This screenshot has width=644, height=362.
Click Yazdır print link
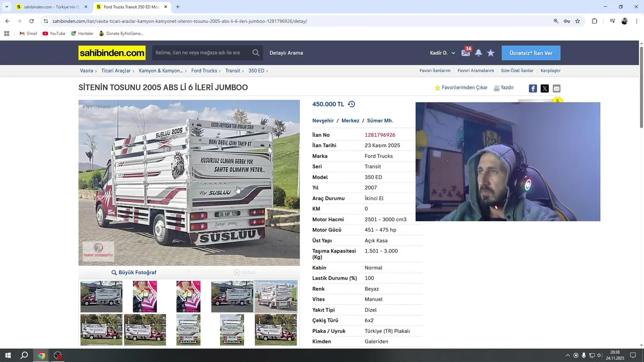pos(504,87)
